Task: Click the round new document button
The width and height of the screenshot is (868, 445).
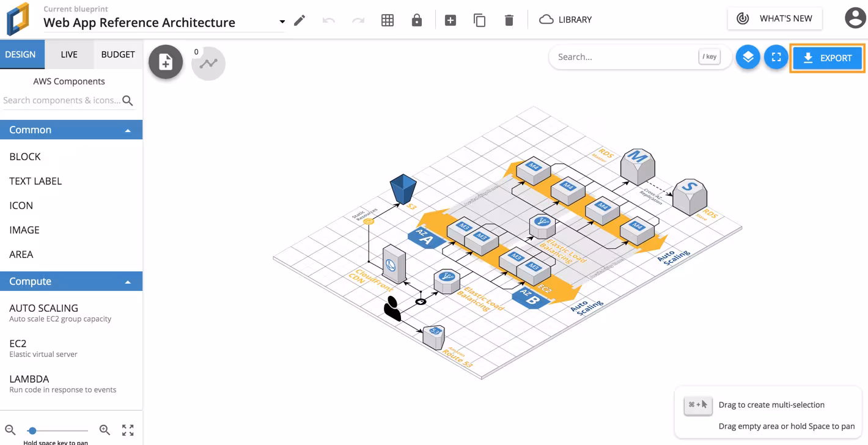Action: [166, 62]
